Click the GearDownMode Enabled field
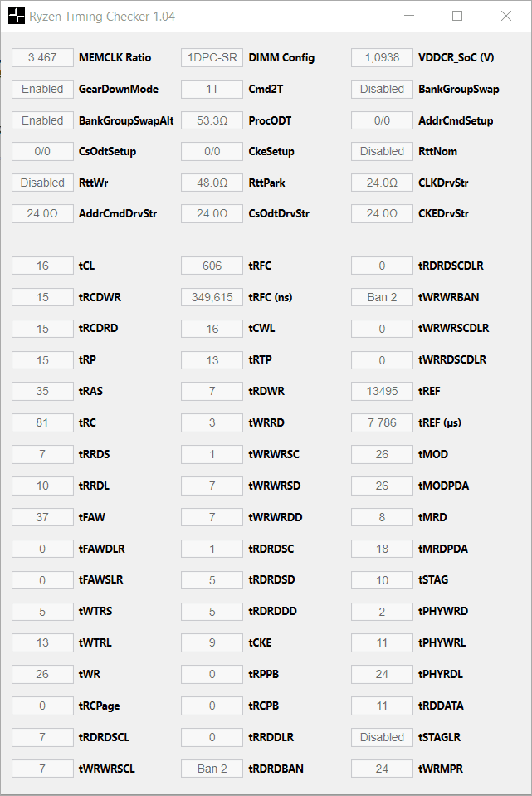This screenshot has width=532, height=796. (x=42, y=90)
